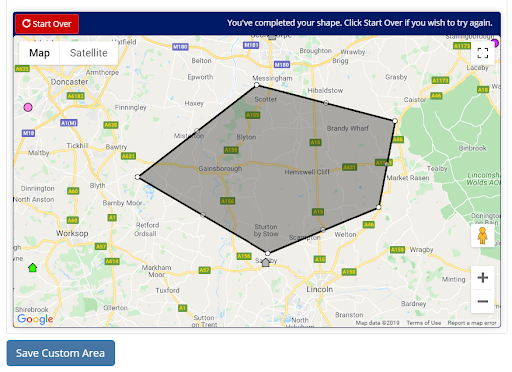Click the gray house marker near Saxilby
The width and height of the screenshot is (512, 372).
(265, 262)
